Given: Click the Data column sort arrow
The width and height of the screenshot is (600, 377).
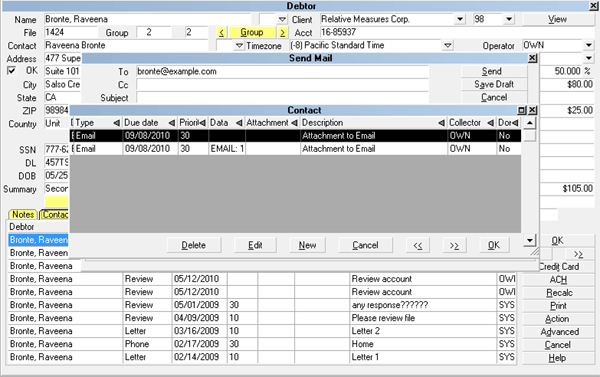Looking at the screenshot, I should click(x=239, y=123).
